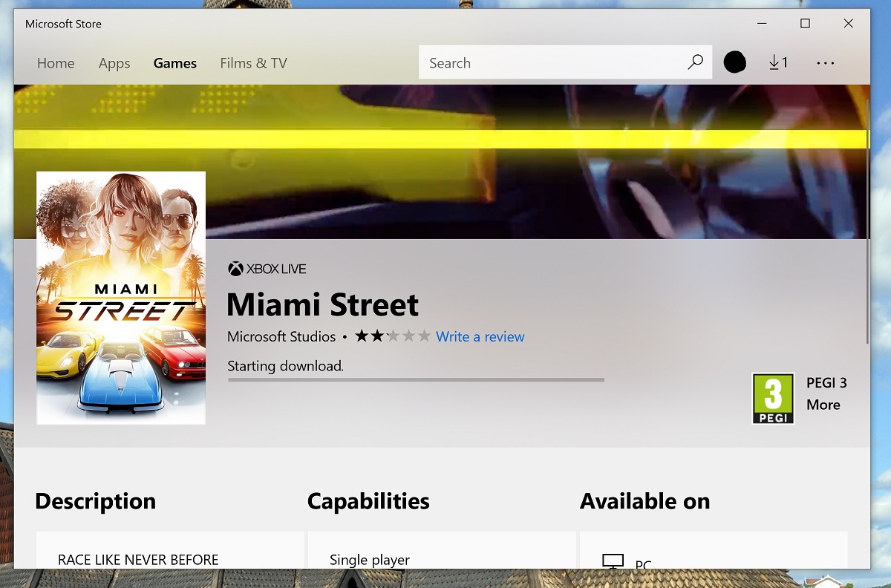This screenshot has width=891, height=588.
Task: Open the downloads and updates indicator
Action: tap(778, 62)
